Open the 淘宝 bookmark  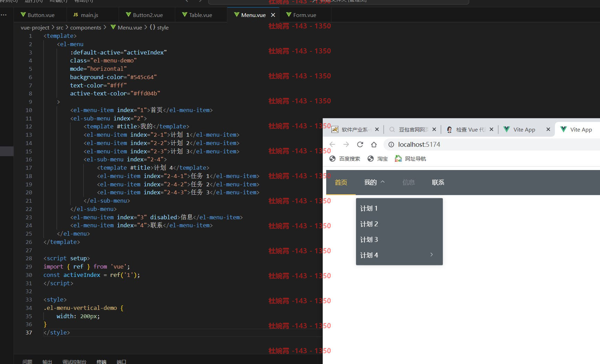(378, 159)
